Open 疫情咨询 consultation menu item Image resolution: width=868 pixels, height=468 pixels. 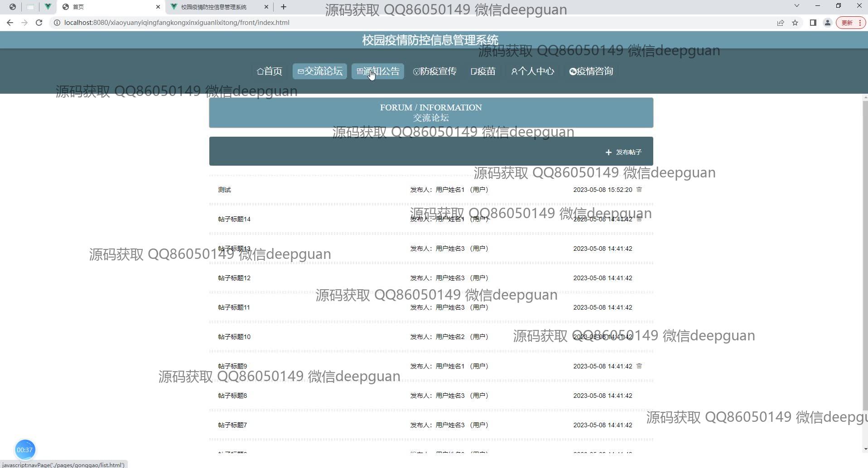(591, 72)
